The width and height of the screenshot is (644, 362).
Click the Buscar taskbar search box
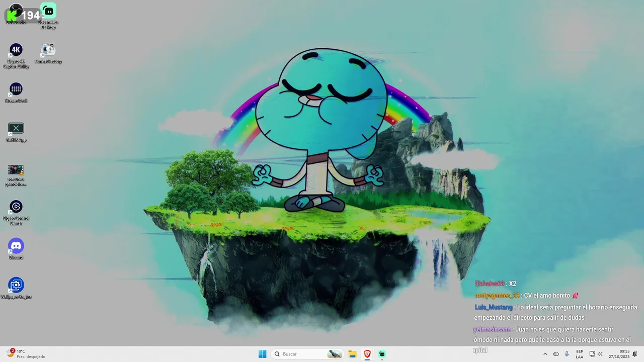(x=308, y=354)
